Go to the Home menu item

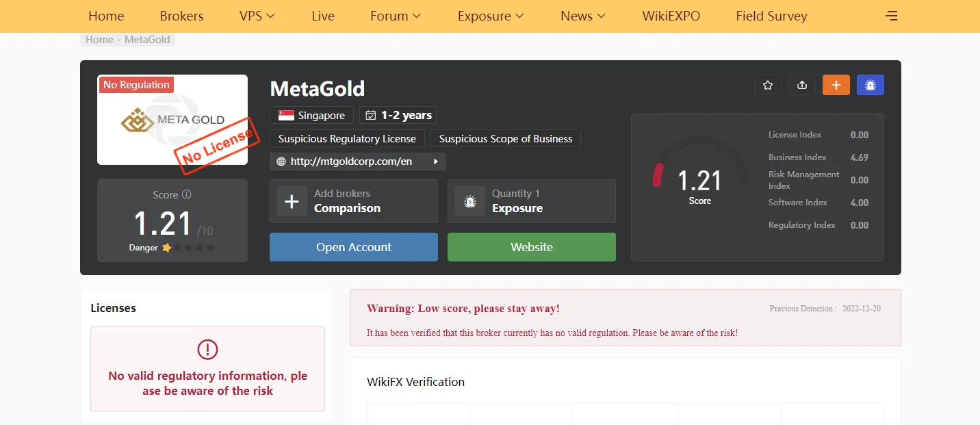pos(106,16)
